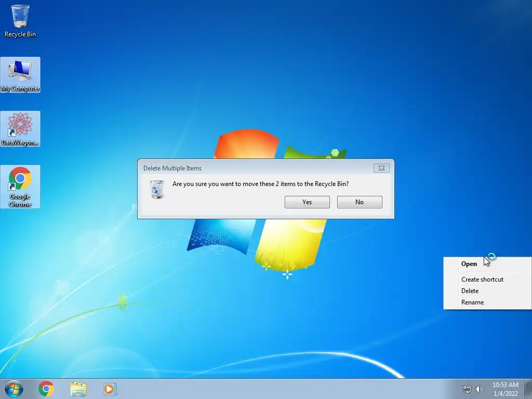Open Windows Media Player from taskbar
This screenshot has width=532, height=399.
(110, 389)
